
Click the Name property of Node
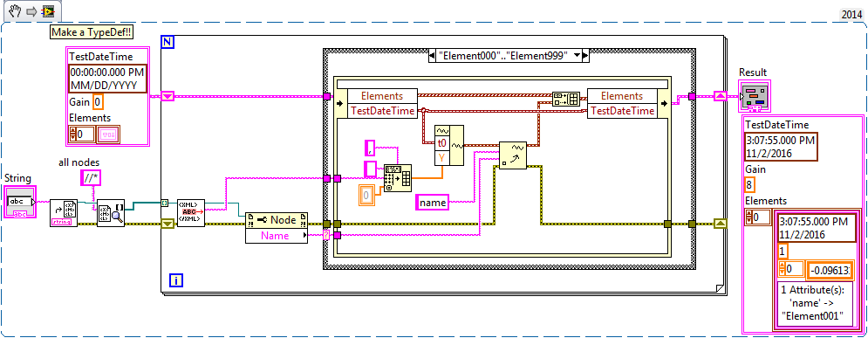(277, 236)
